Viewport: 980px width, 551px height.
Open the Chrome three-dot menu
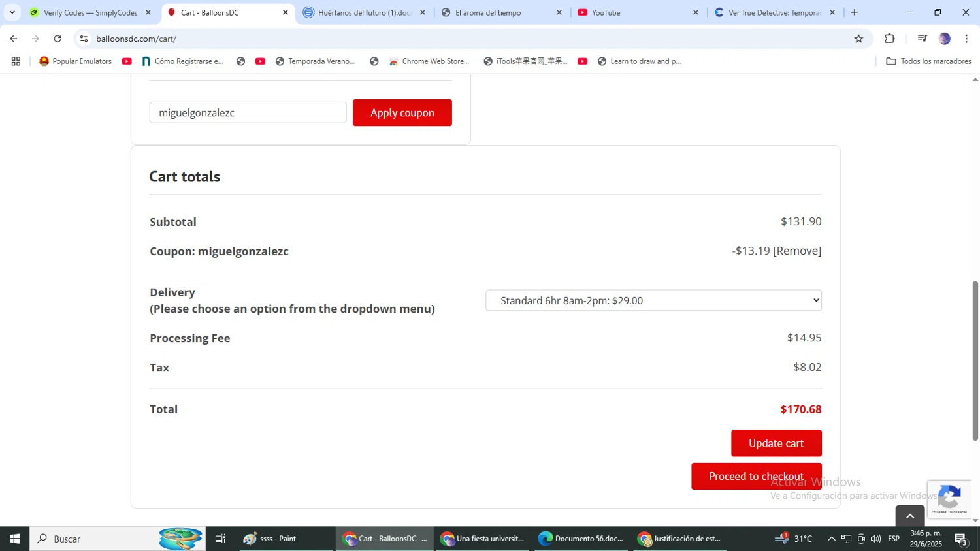click(966, 39)
